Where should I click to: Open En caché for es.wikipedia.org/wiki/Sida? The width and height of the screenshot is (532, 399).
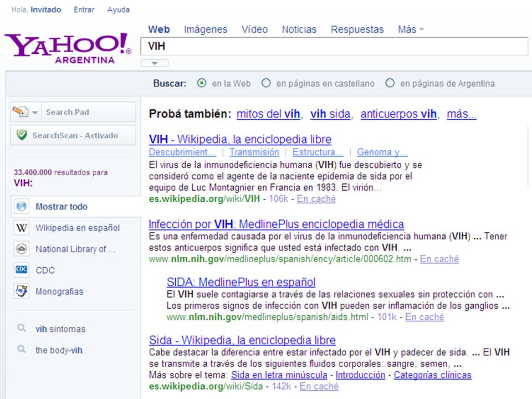tap(319, 386)
